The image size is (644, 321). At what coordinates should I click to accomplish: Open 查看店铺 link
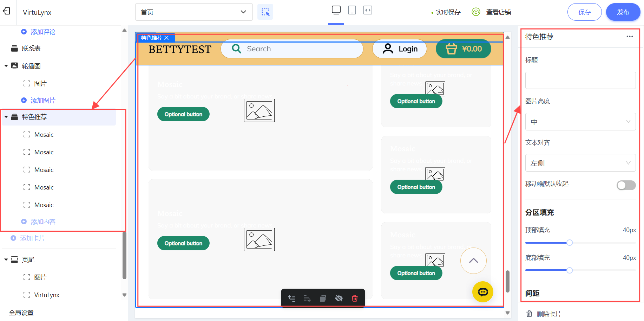498,12
